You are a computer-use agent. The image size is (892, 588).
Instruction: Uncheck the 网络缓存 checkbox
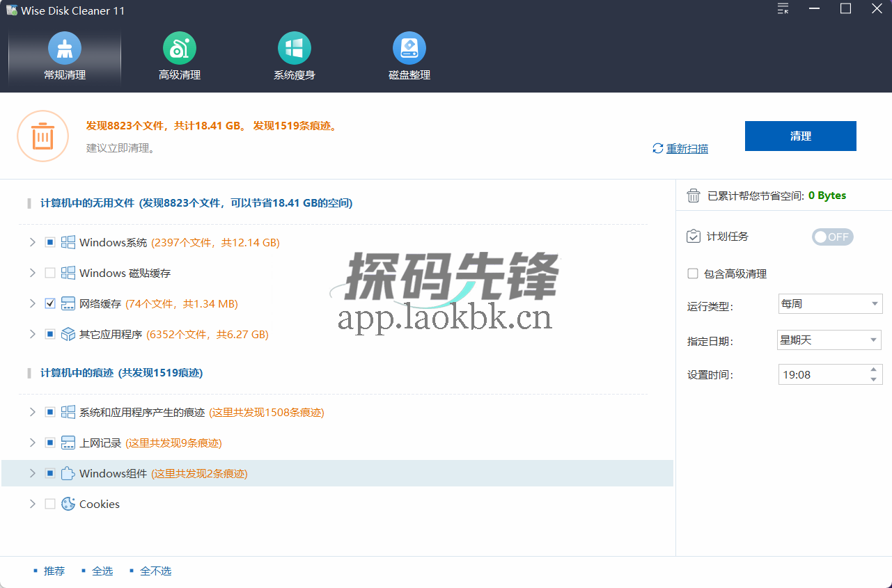[49, 303]
